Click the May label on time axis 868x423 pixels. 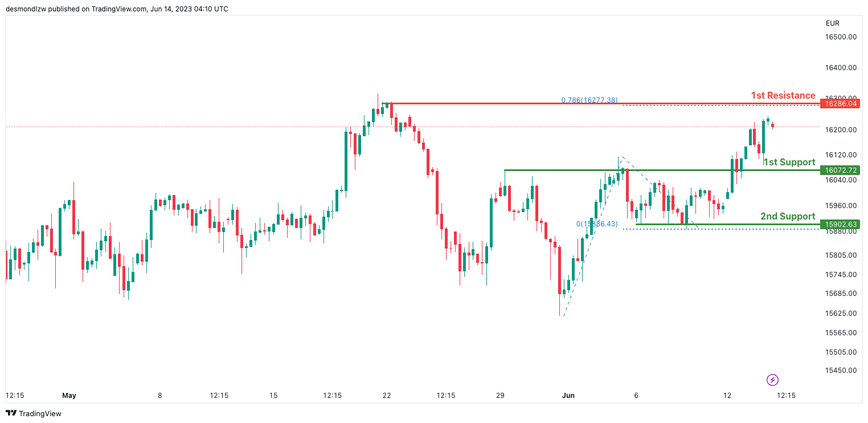point(69,395)
